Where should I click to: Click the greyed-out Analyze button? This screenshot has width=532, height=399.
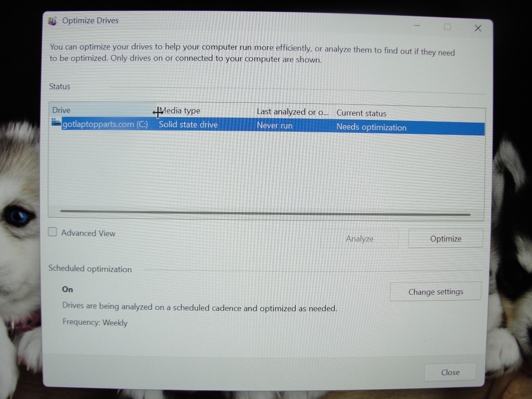point(359,238)
